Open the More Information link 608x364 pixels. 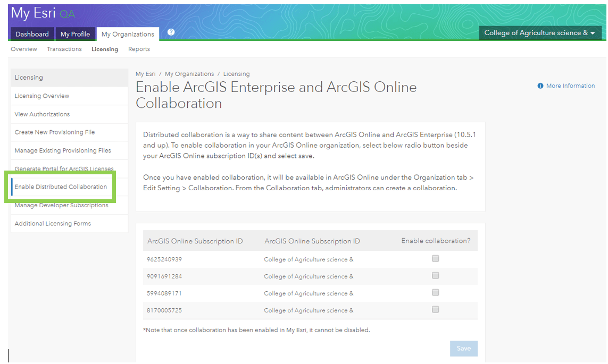(570, 86)
